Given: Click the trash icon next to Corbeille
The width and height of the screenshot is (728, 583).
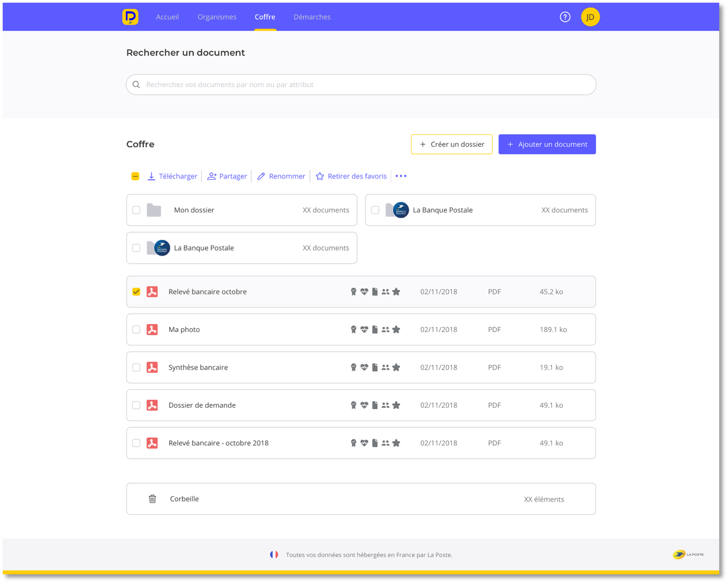Looking at the screenshot, I should click(152, 499).
